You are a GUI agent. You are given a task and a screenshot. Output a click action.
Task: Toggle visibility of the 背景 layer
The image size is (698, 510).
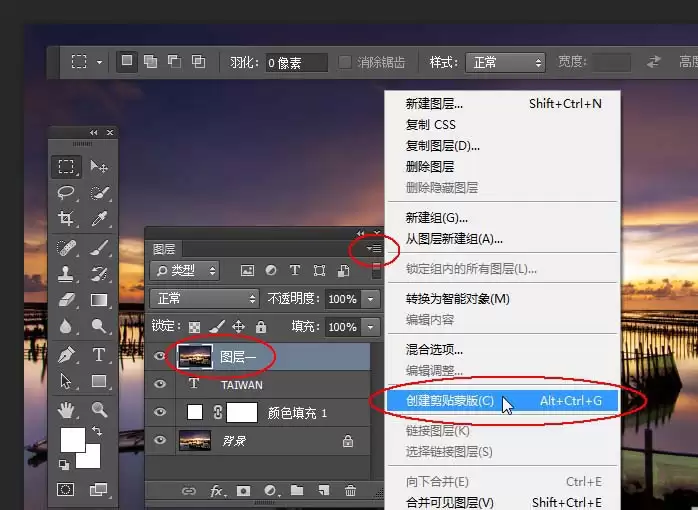click(x=160, y=440)
